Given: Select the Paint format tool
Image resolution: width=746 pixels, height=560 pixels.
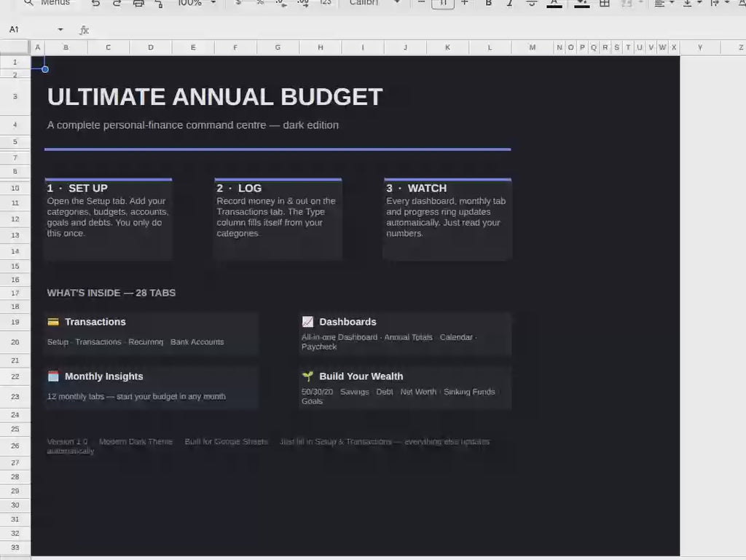Looking at the screenshot, I should [x=160, y=4].
